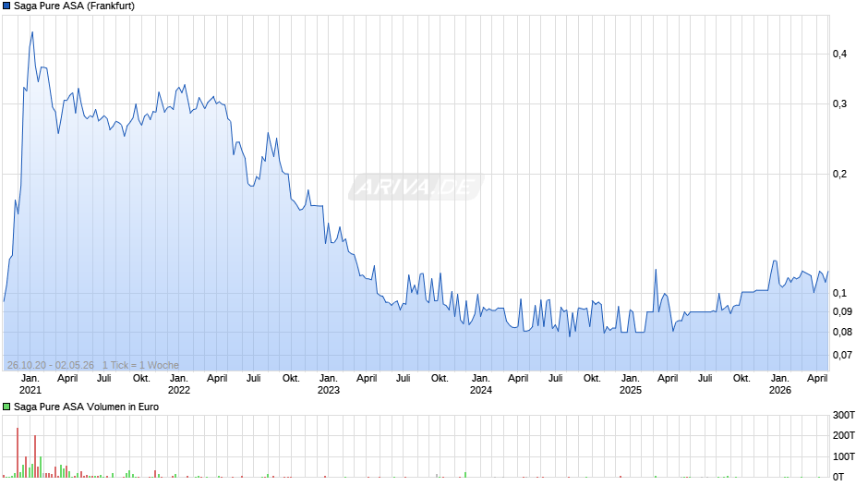Screen dimensions: 868x486
Task: Click the 'Saga Pure ASA Volumen in Euro' label
Action: pos(87,407)
